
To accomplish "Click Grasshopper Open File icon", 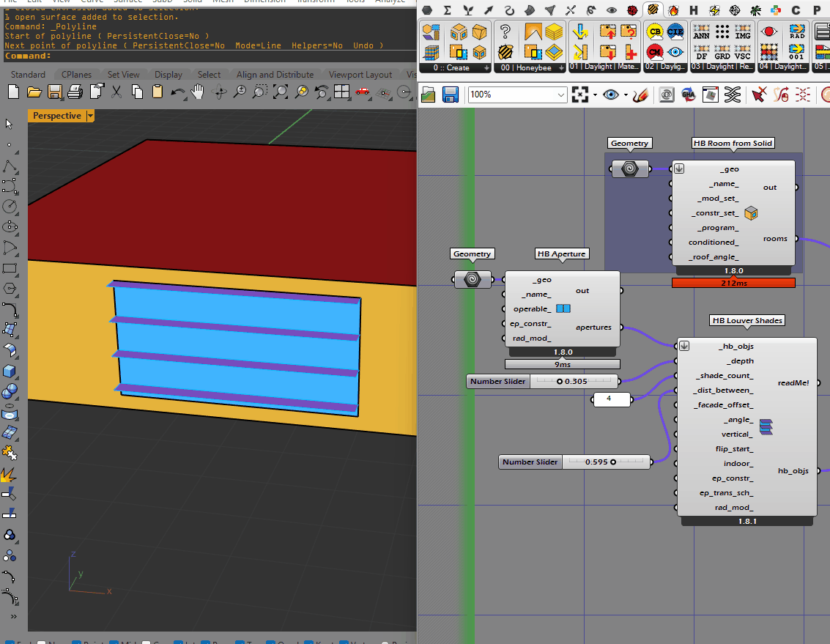I will pyautogui.click(x=429, y=95).
